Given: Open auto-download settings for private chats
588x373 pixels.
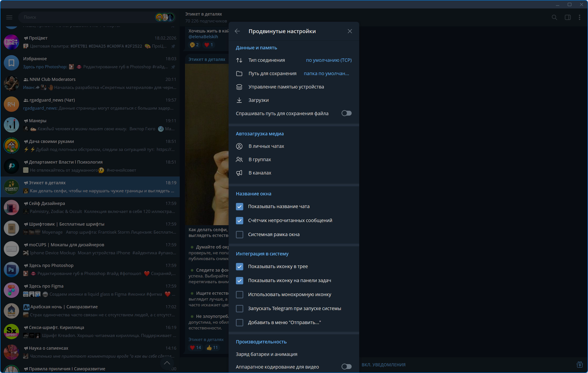Looking at the screenshot, I should [266, 146].
